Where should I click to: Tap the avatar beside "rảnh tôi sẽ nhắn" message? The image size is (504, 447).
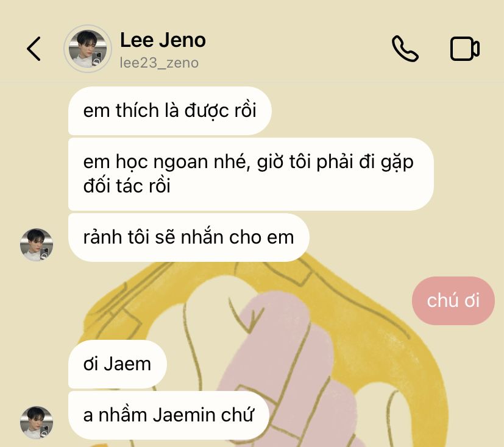pos(37,245)
